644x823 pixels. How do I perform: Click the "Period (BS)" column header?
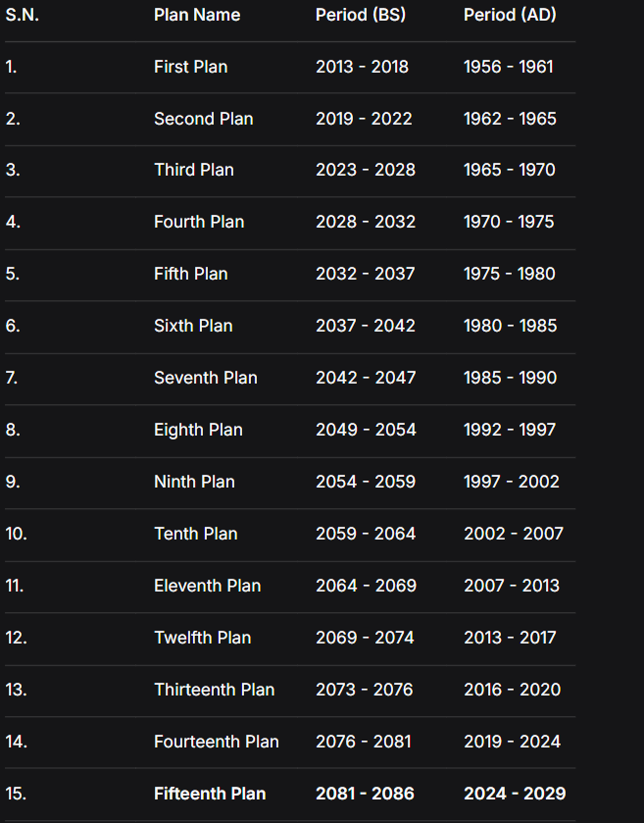pyautogui.click(x=362, y=15)
